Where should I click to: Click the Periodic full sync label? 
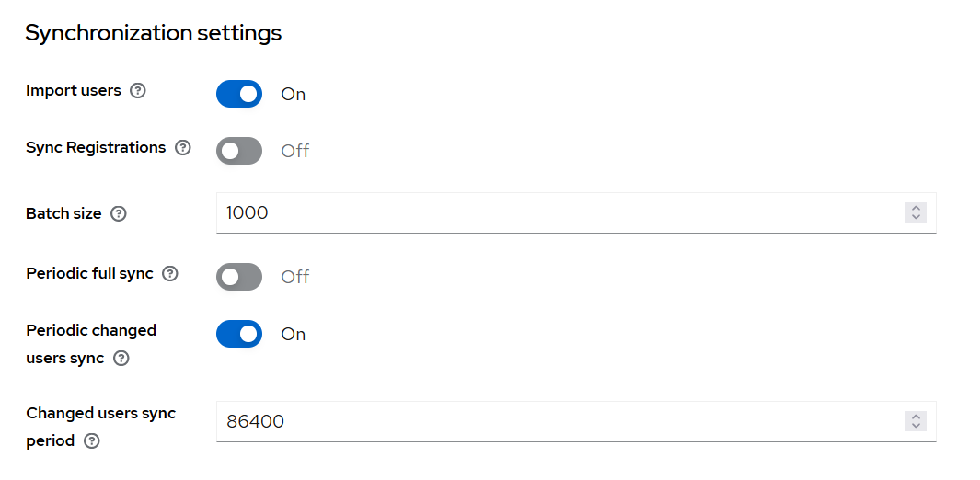pos(89,274)
